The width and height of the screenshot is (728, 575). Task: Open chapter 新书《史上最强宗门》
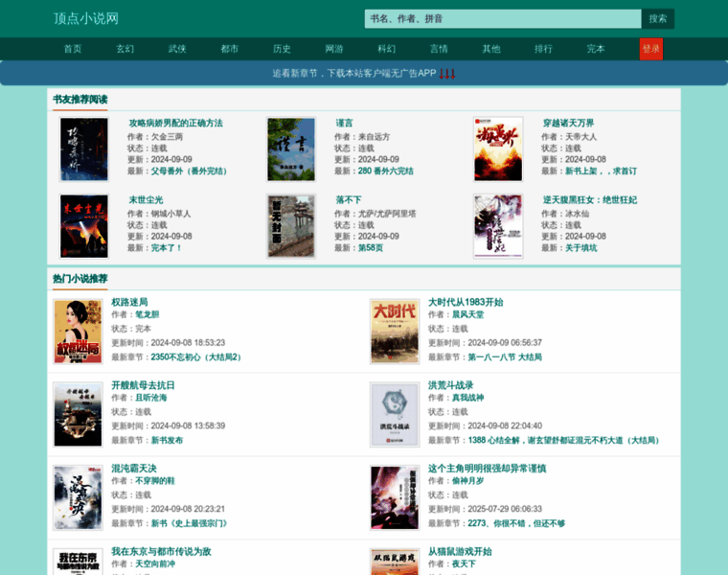(189, 523)
